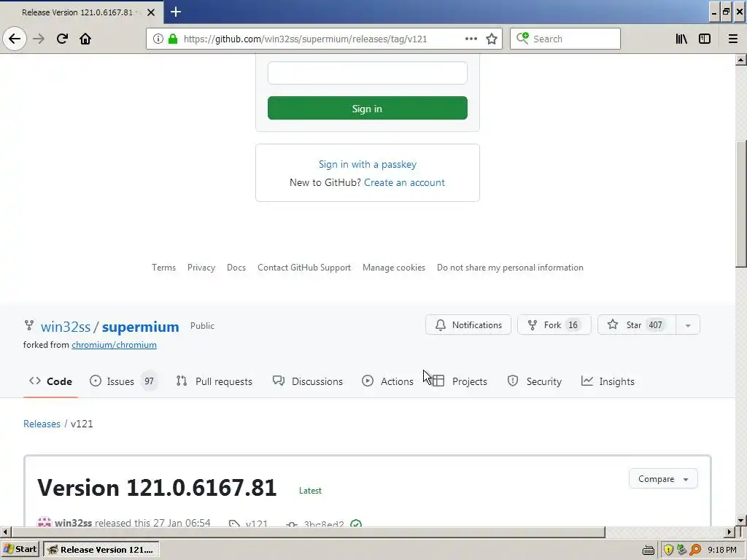Reload the current page

tap(62, 39)
